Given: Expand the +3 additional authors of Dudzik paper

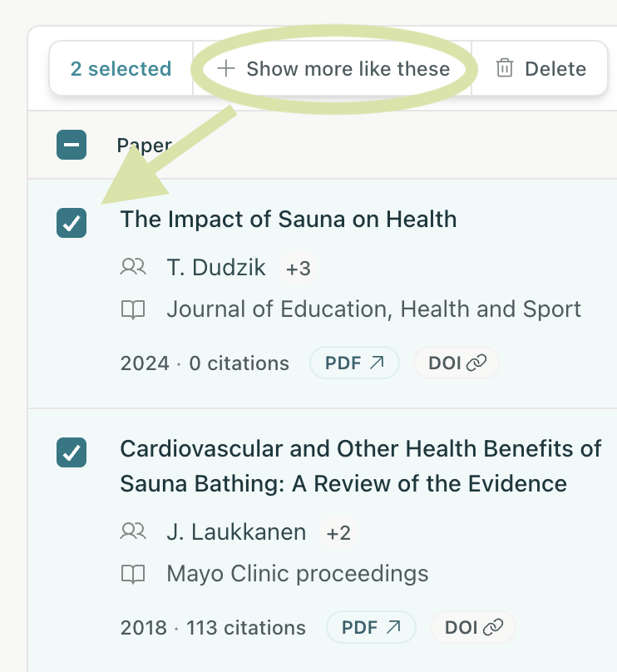Looking at the screenshot, I should pos(299,269).
